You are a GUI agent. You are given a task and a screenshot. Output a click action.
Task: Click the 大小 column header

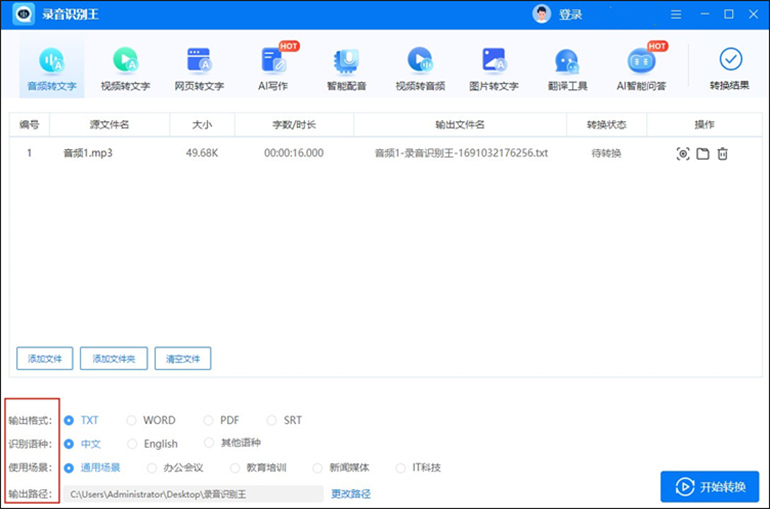tap(202, 125)
